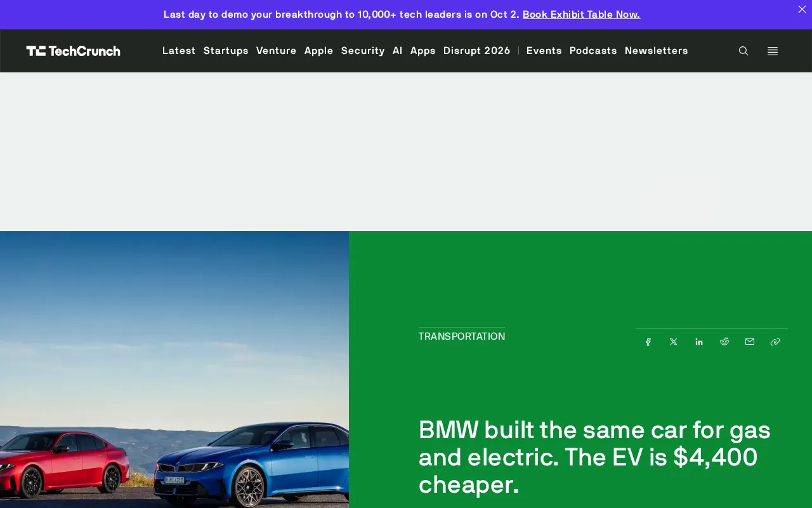Open Venture nav item
812x508 pixels.
click(x=277, y=51)
